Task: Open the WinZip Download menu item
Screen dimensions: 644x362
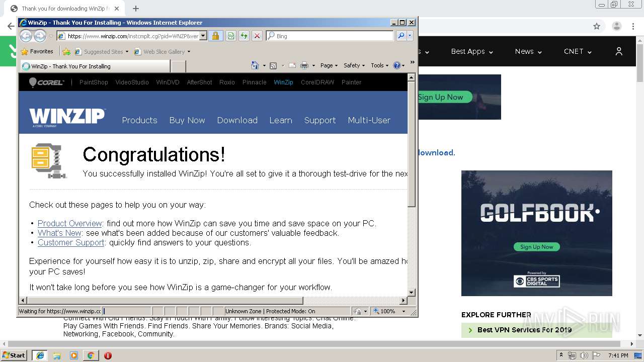Action: tap(237, 120)
